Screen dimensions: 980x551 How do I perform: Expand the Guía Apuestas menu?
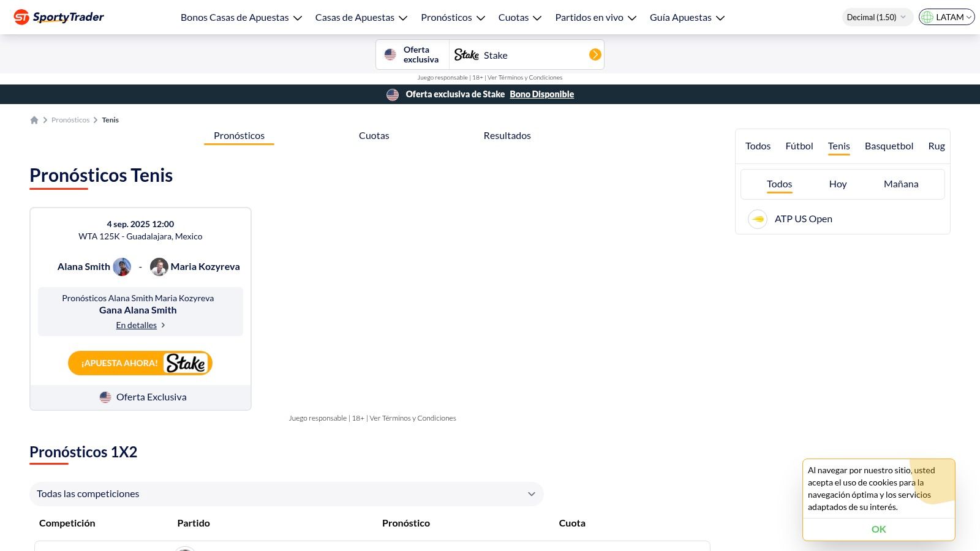pos(687,18)
